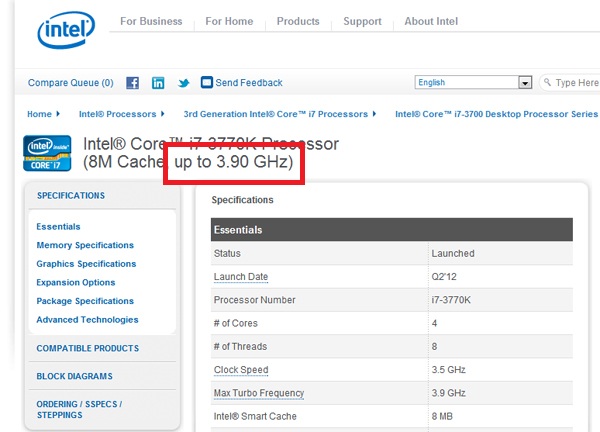The image size is (600, 432).
Task: Share page via Twitter bird icon
Action: point(184,83)
